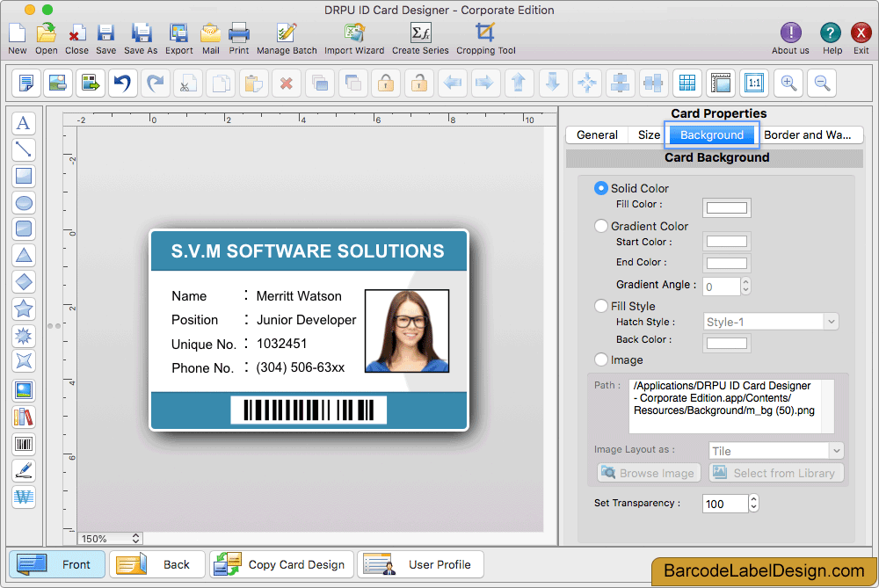Switch to the Back card side
Viewport: 879px width, 588px height.
(157, 564)
